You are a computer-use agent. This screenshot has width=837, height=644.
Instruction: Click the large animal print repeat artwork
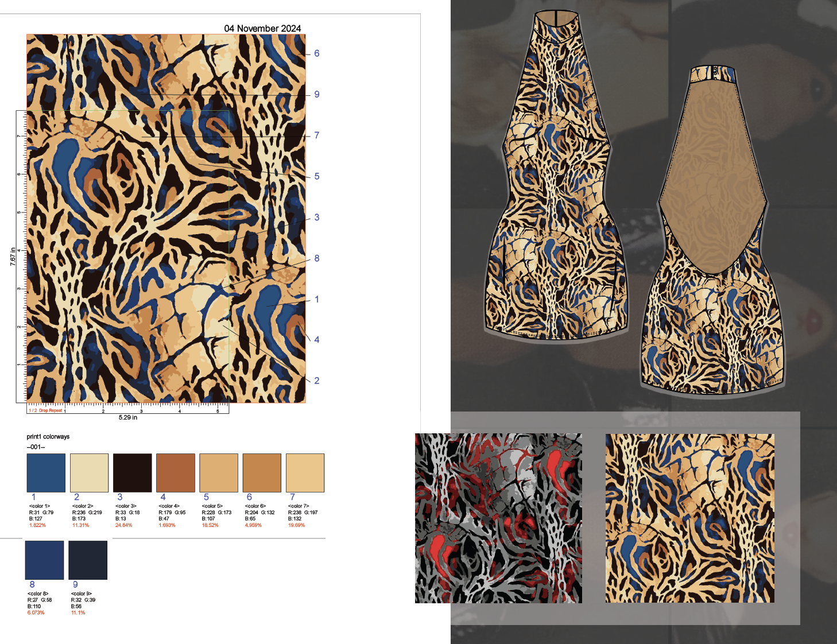(x=166, y=219)
